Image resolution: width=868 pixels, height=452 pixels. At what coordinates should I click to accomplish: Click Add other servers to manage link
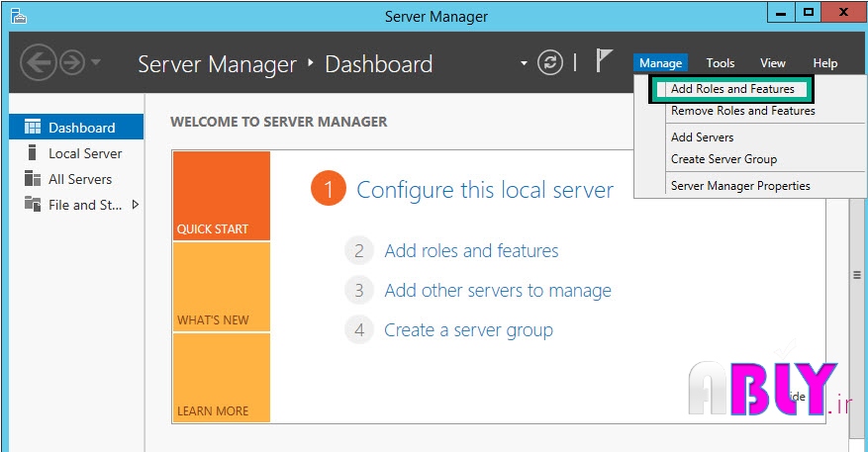point(498,291)
